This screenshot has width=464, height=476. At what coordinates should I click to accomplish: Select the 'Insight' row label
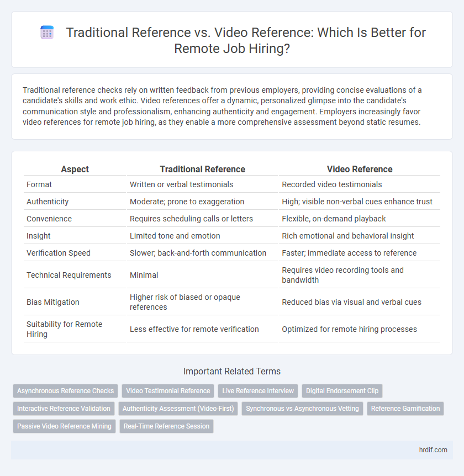(38, 236)
